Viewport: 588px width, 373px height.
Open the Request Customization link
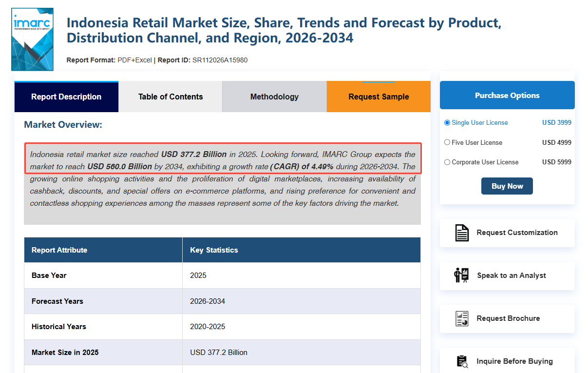coord(517,233)
